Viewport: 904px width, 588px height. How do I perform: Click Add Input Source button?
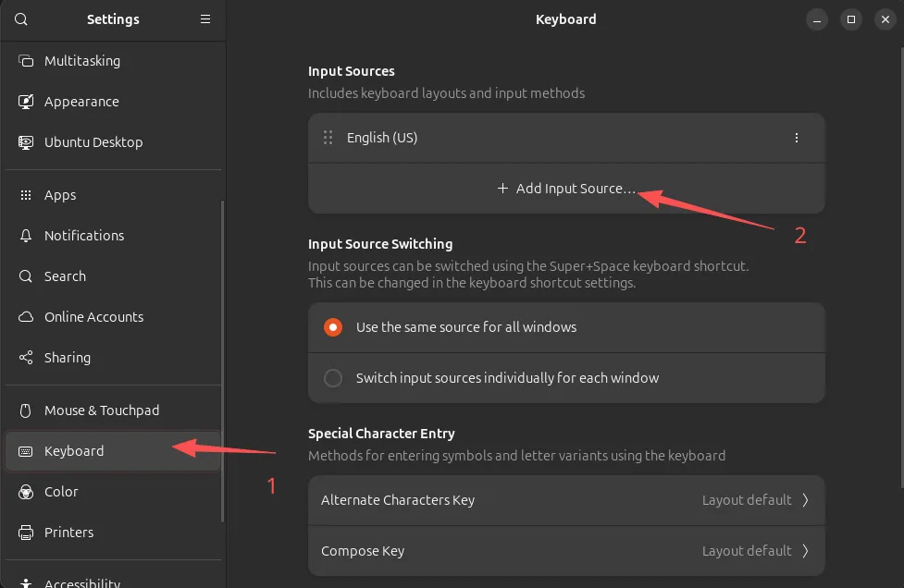[566, 189]
